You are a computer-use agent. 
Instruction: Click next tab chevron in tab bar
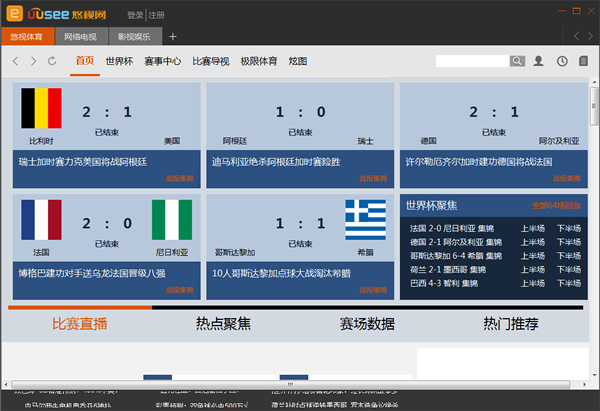[x=590, y=36]
